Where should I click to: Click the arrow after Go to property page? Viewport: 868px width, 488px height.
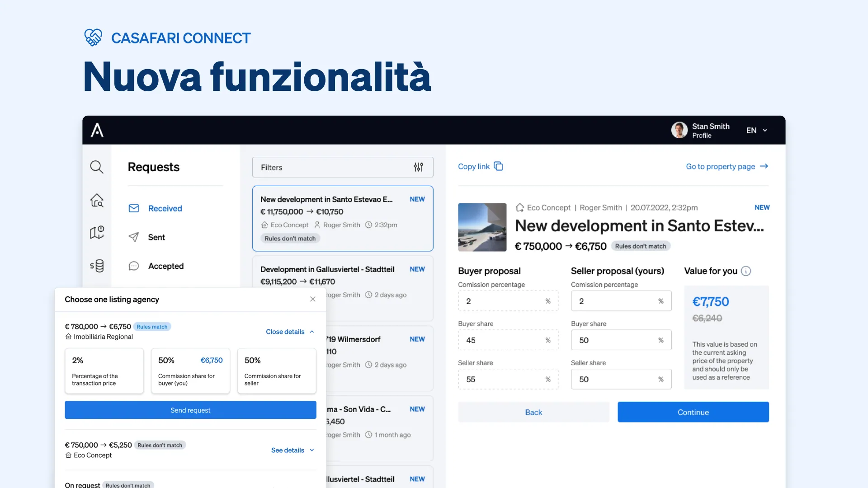[x=764, y=166]
